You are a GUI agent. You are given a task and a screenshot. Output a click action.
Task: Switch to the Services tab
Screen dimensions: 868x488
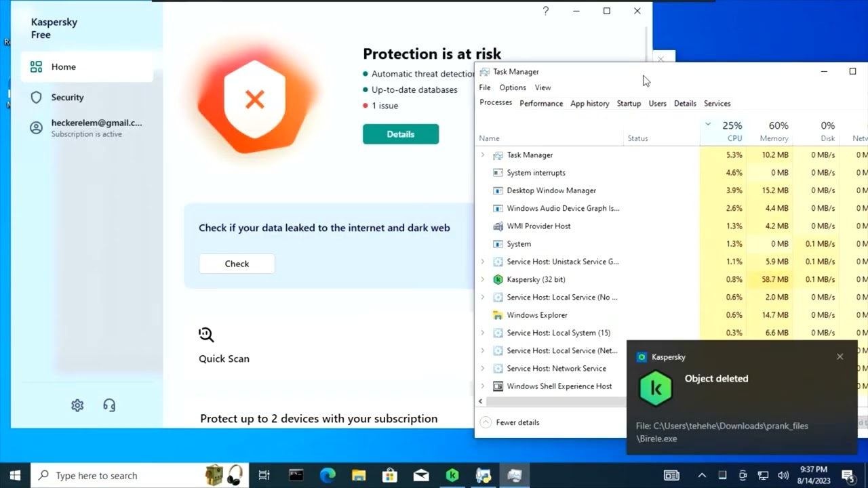pos(717,104)
